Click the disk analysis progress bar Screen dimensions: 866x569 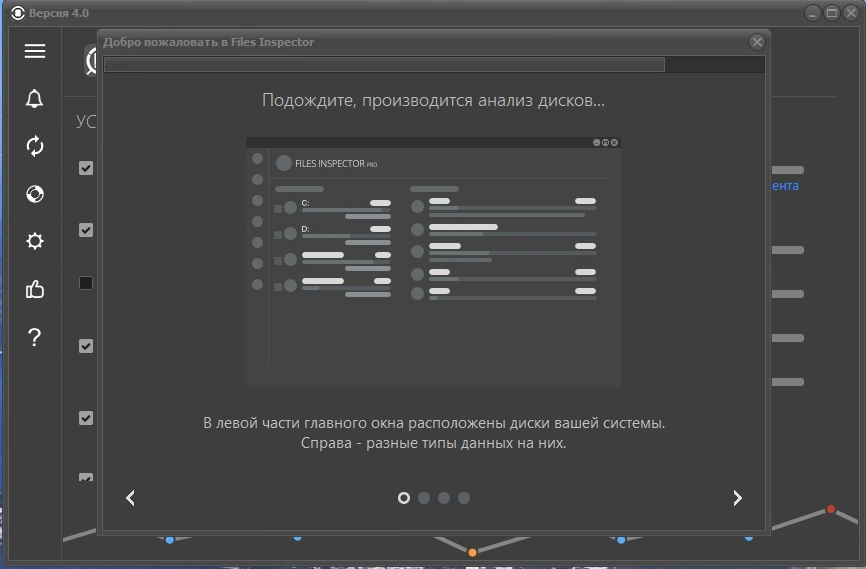click(x=434, y=65)
